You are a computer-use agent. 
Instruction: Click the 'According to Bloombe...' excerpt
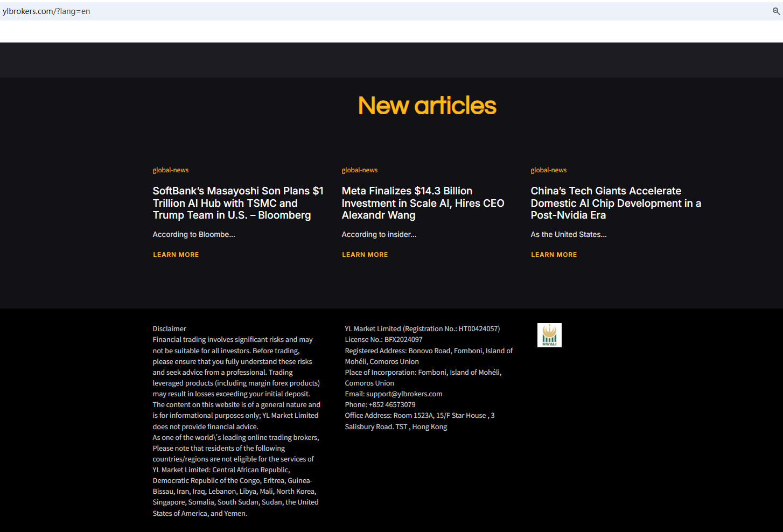(x=194, y=235)
